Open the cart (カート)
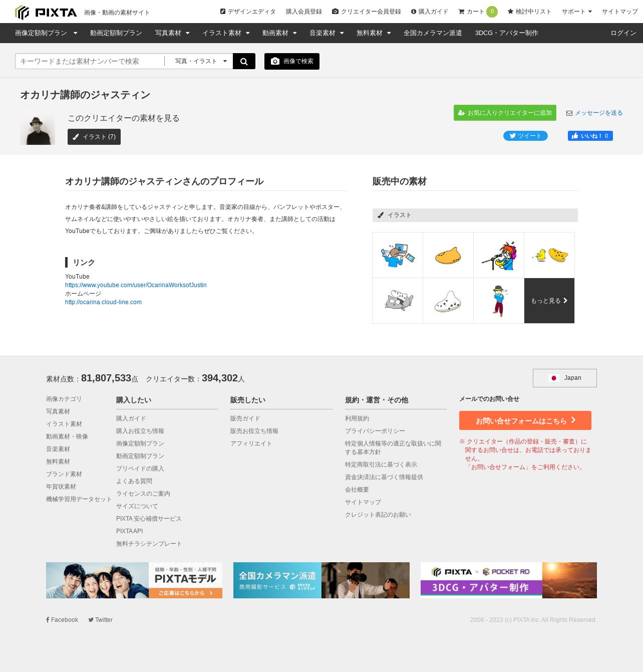The height and width of the screenshot is (672, 643). 478,12
